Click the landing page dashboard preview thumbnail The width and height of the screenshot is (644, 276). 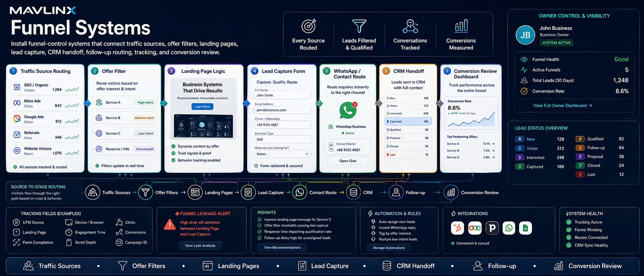(x=203, y=127)
